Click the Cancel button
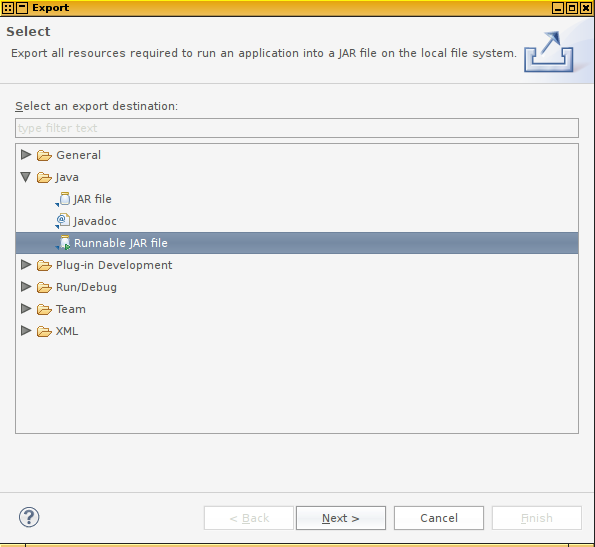595x547 pixels. point(439,518)
